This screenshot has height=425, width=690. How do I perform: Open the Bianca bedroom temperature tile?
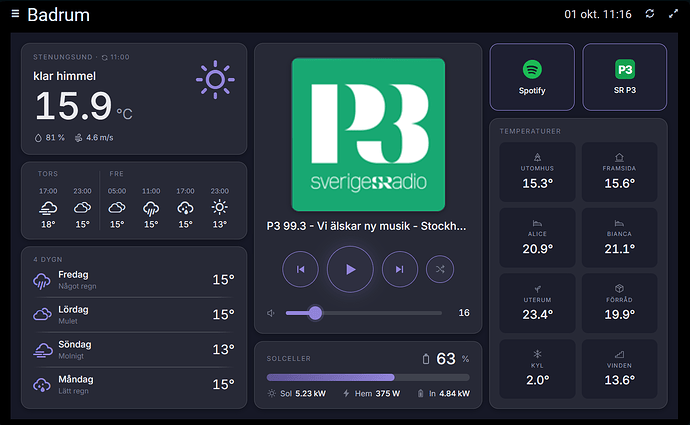(x=619, y=238)
